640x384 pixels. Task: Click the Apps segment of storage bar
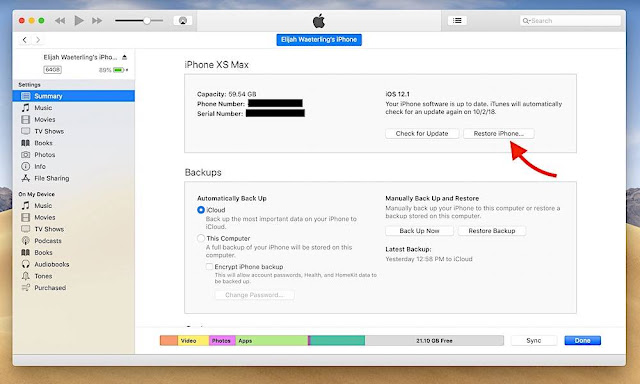271,340
